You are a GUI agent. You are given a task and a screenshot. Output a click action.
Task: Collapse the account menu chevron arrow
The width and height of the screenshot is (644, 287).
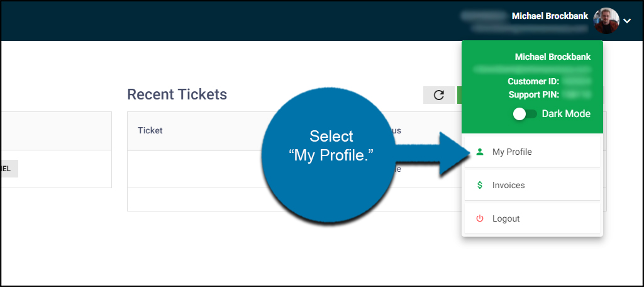[627, 21]
